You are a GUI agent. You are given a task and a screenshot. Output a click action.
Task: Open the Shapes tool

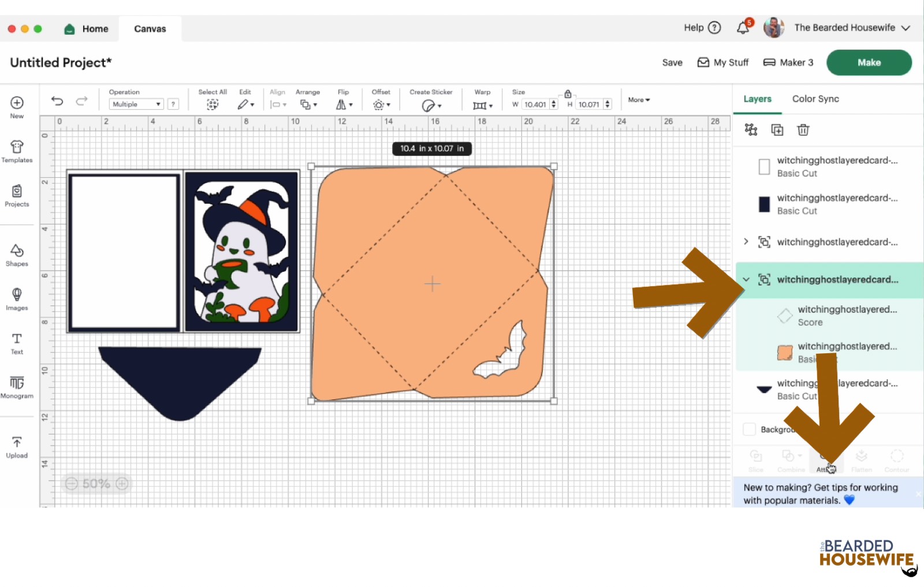coord(17,255)
